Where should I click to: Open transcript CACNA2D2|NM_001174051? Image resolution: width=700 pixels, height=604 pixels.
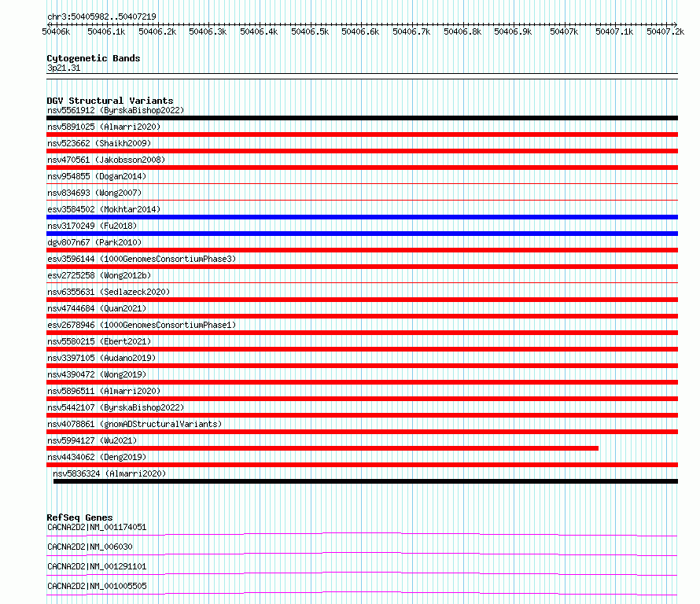(x=97, y=527)
